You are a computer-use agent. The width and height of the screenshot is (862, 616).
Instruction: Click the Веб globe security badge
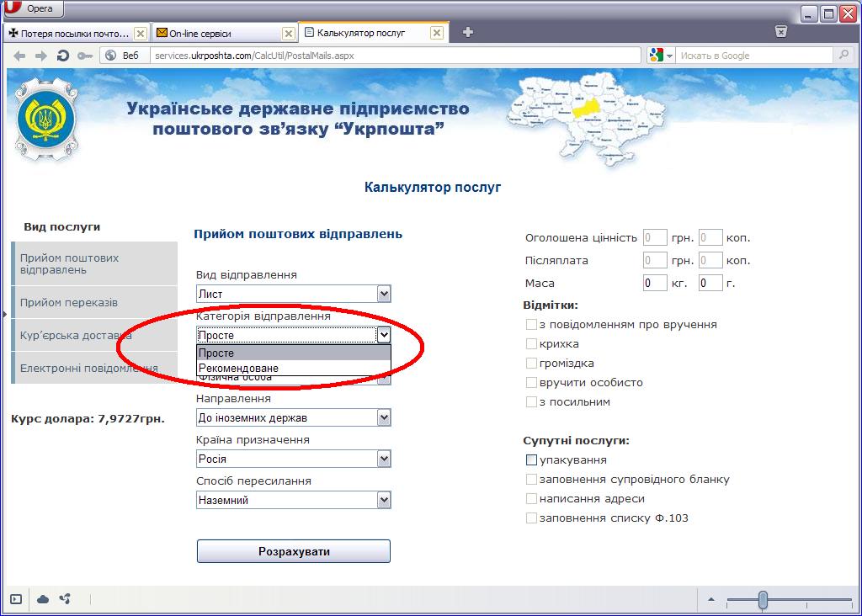click(125, 56)
